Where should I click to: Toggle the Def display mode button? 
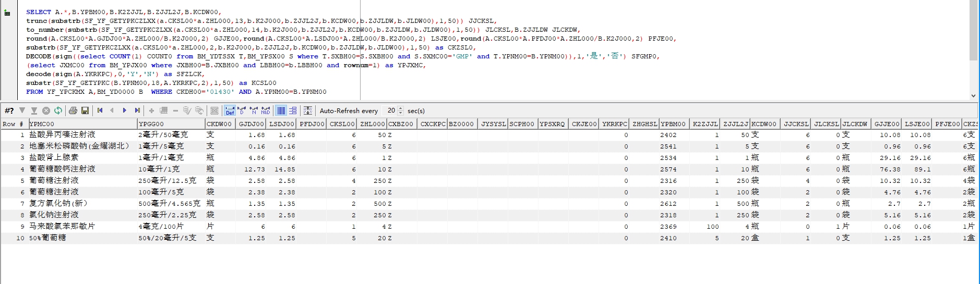tap(230, 110)
